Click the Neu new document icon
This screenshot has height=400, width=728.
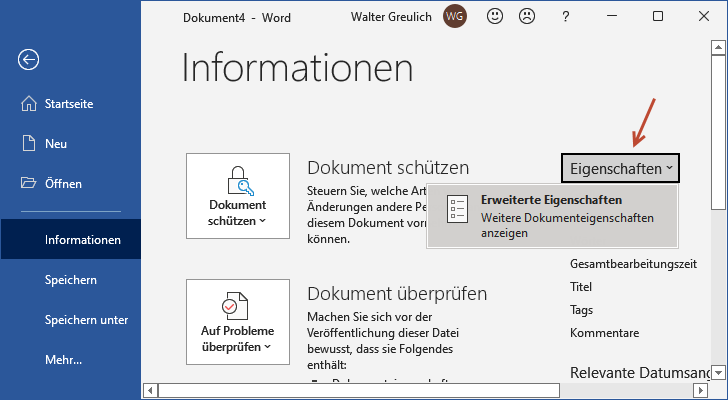(28, 144)
